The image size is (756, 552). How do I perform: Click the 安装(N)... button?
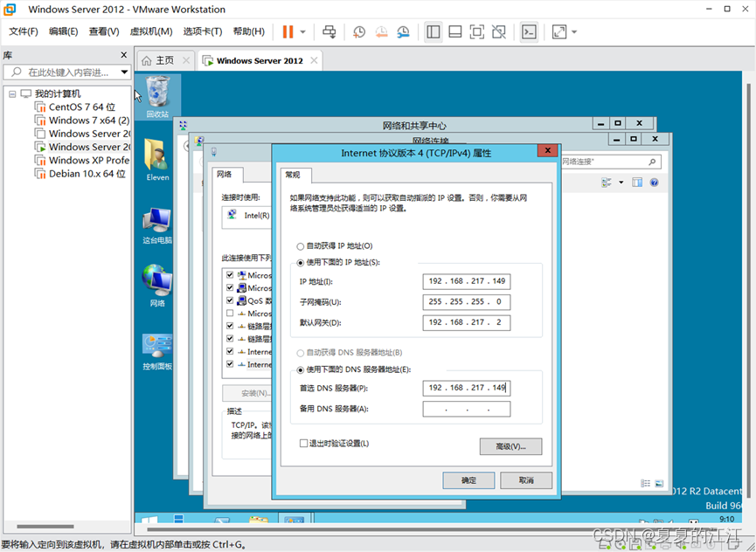(247, 393)
